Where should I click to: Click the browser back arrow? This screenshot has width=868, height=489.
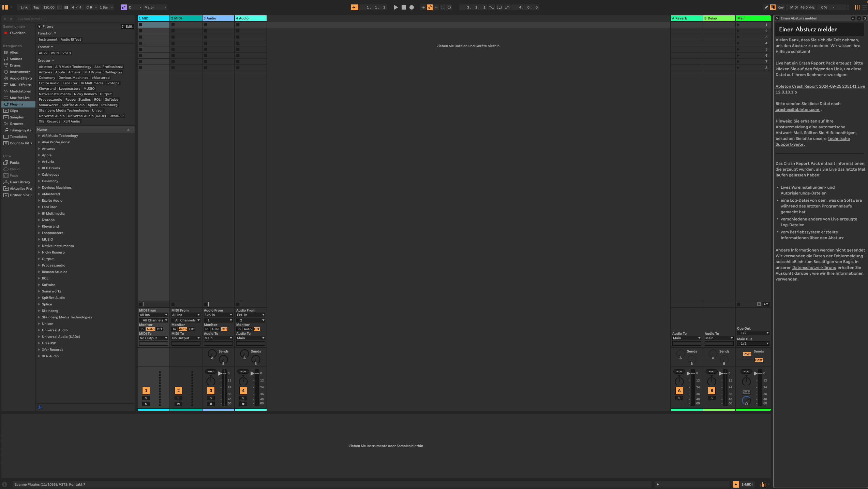5,19
